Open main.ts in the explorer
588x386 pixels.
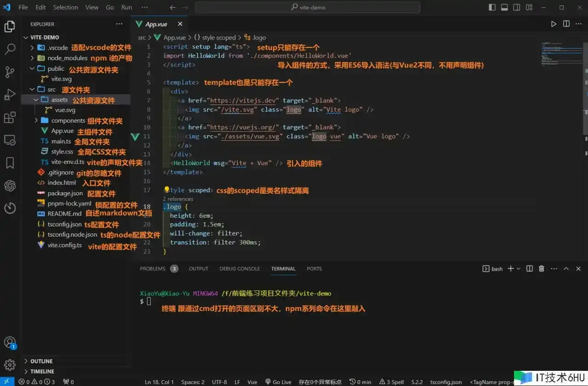[61, 142]
